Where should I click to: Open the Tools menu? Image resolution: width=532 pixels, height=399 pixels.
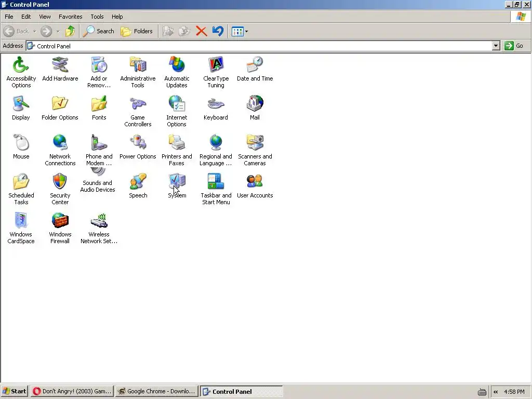(x=97, y=17)
